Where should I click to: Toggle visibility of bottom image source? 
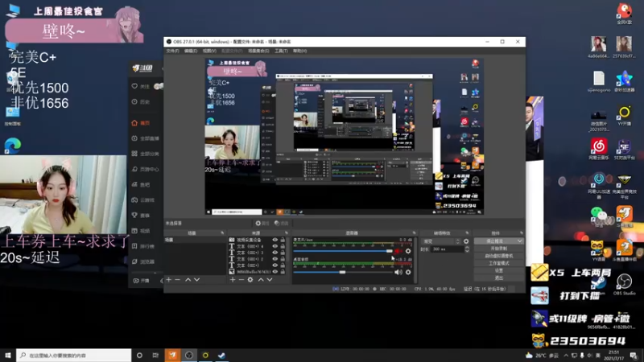[275, 272]
